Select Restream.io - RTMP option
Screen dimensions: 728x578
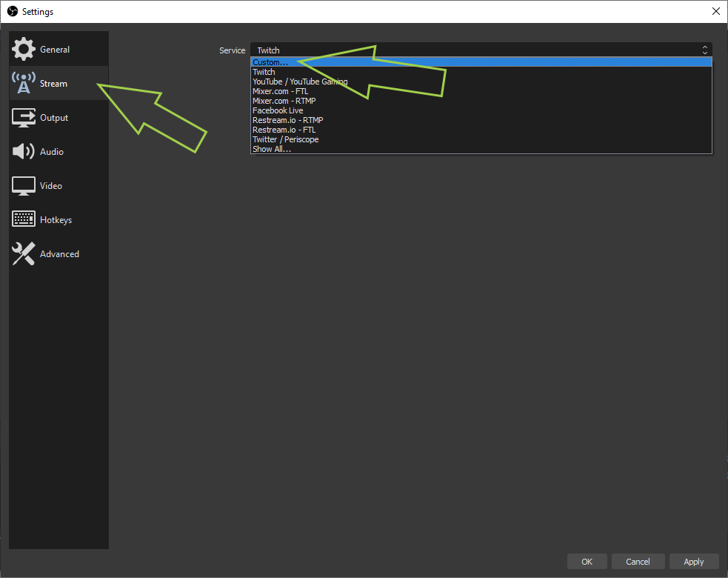pos(287,120)
